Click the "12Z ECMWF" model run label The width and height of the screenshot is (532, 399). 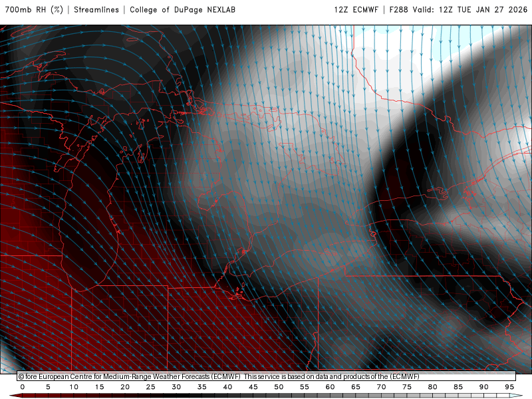click(356, 9)
